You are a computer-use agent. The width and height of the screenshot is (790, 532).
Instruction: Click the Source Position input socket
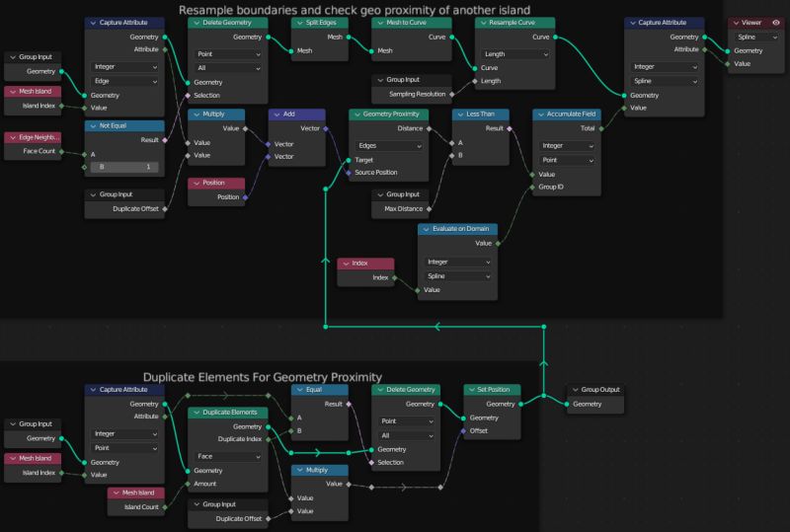349,173
